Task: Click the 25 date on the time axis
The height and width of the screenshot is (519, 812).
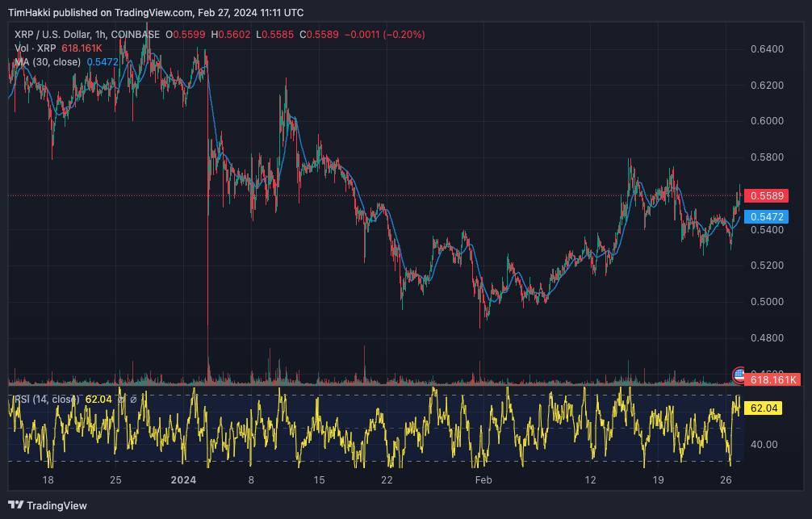Action: click(115, 480)
